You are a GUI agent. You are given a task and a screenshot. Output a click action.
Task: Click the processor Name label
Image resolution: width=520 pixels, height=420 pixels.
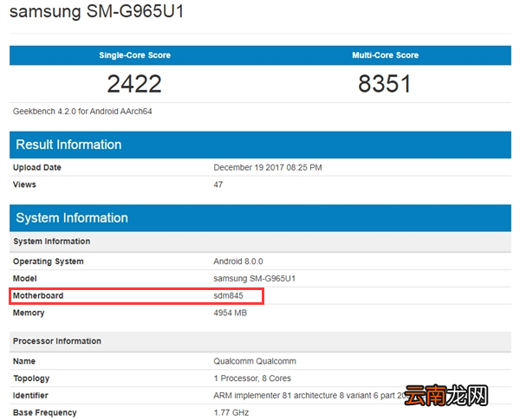coord(24,361)
